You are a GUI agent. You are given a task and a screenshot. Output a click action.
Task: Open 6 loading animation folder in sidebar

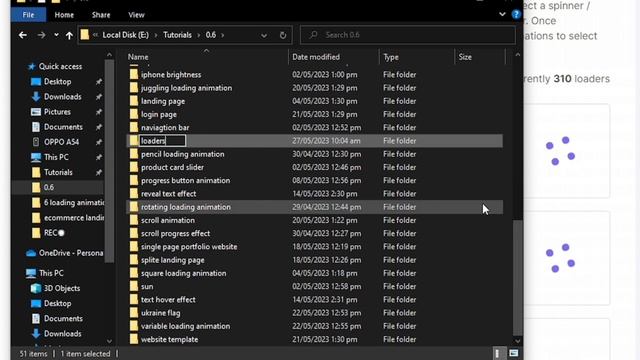tap(73, 202)
